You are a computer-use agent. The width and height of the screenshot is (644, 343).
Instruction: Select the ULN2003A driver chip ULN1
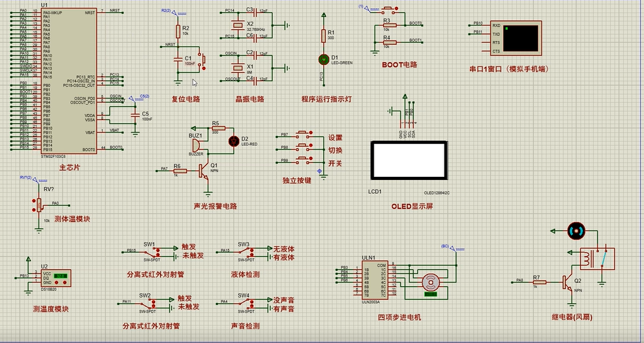coord(374,280)
